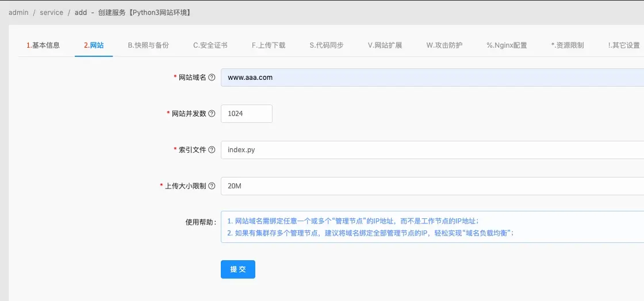Focus the 网站域名 input with www.aaa.com

pos(432,78)
